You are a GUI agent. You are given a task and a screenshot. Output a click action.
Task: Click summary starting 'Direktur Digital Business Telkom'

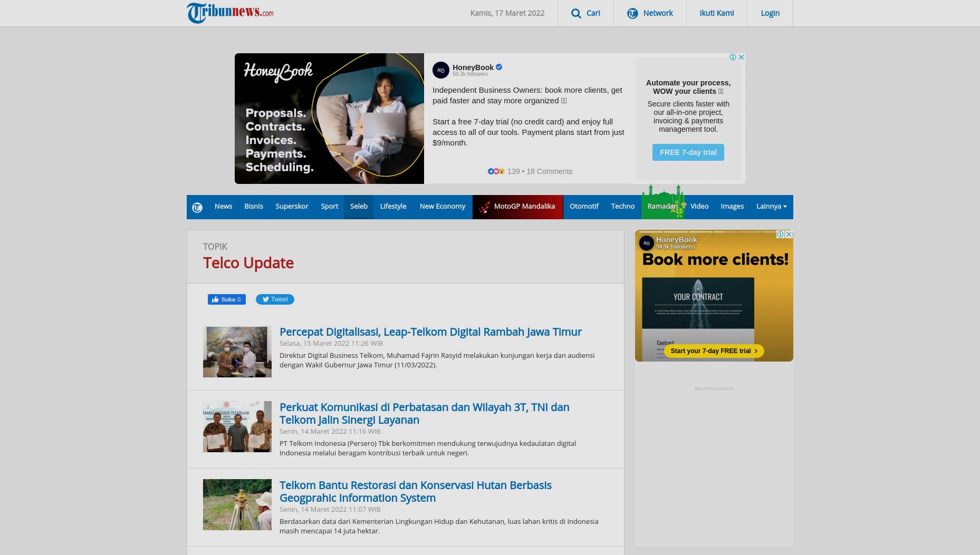(437, 360)
